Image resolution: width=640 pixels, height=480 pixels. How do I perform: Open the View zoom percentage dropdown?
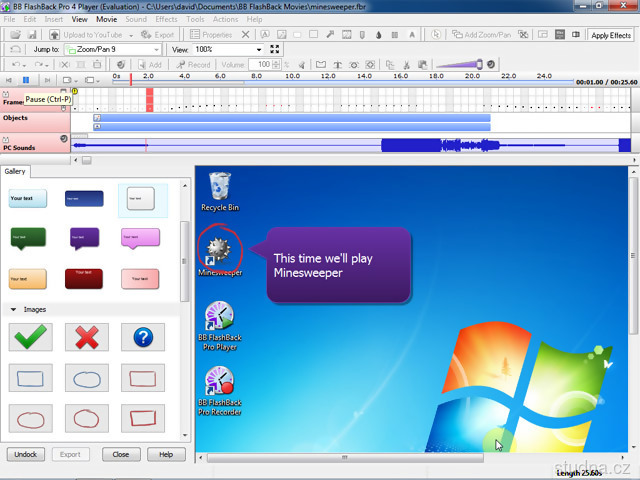(x=258, y=49)
